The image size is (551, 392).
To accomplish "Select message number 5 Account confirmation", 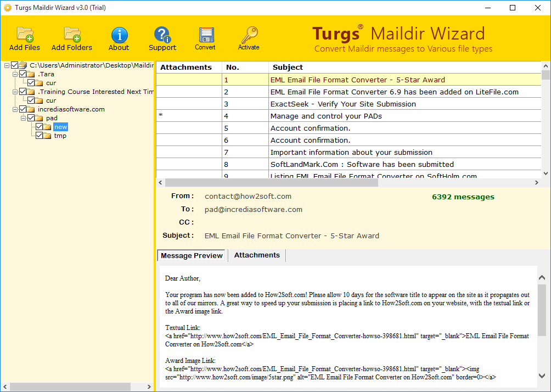I will 348,128.
